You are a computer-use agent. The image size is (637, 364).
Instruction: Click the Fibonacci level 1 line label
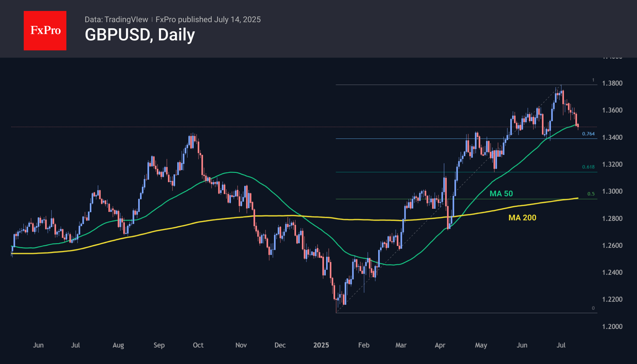[593, 80]
